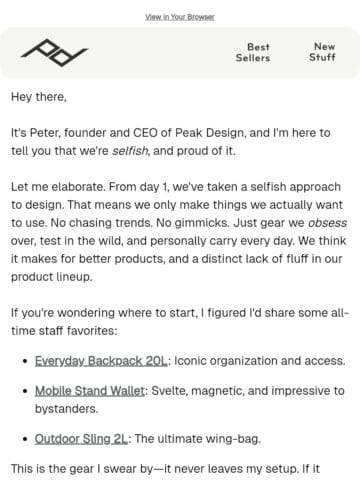This screenshot has height=480, width=360.
Task: Click bullet beside Mobile Stand Wallet
Action: click(25, 391)
